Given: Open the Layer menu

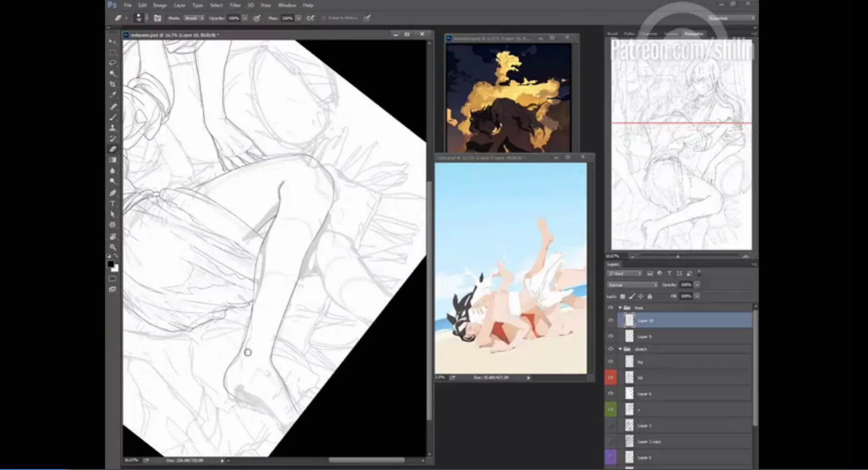Looking at the screenshot, I should click(179, 5).
